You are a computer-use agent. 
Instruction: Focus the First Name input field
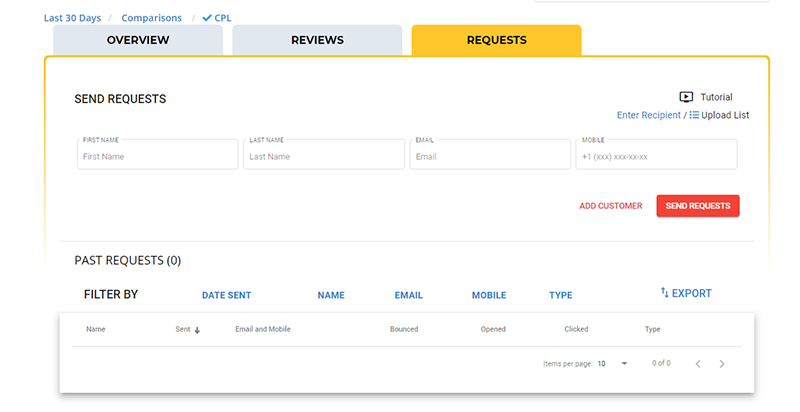pyautogui.click(x=157, y=154)
